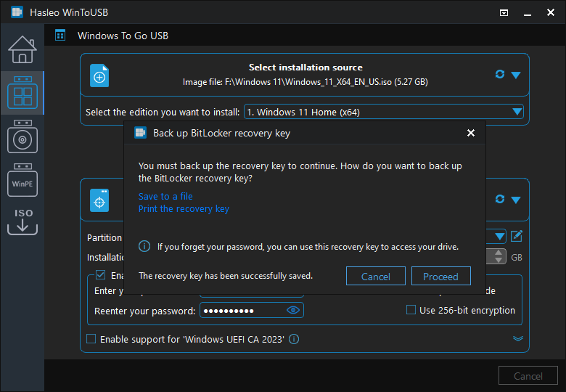Refresh the installation source list
This screenshot has height=392, width=566.
[x=499, y=74]
